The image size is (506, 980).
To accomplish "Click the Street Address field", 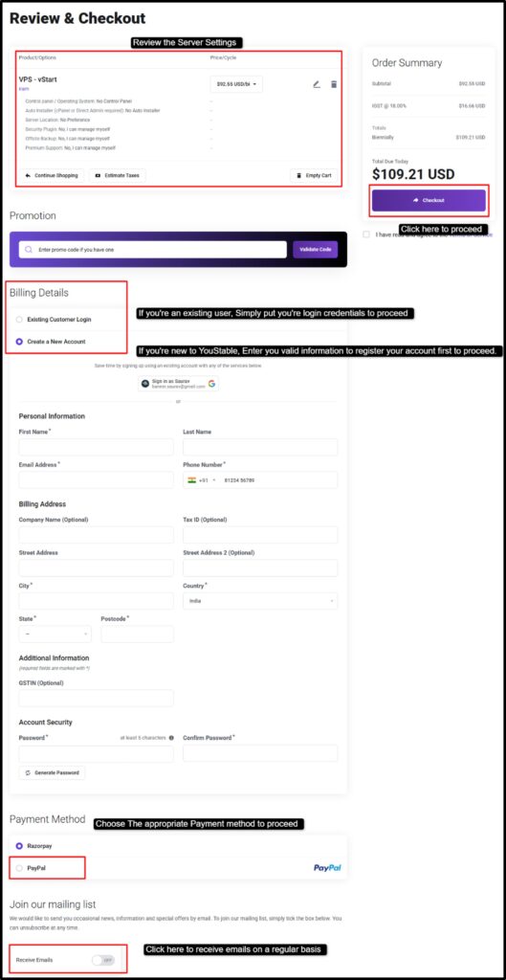I will [97, 568].
